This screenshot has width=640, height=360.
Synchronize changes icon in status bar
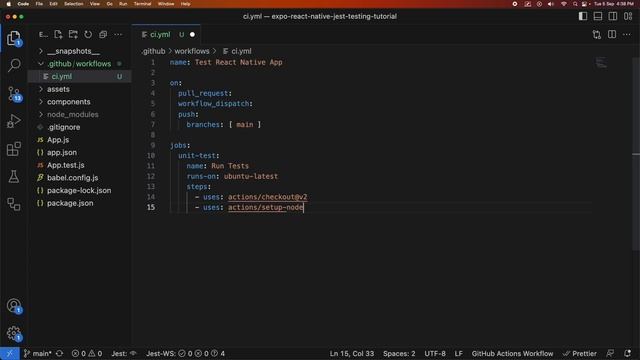coord(60,353)
